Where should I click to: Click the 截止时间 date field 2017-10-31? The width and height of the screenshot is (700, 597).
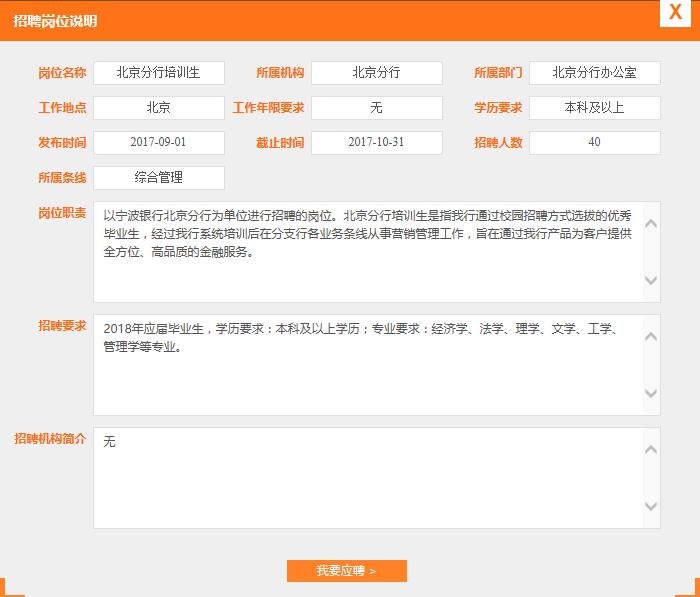376,143
